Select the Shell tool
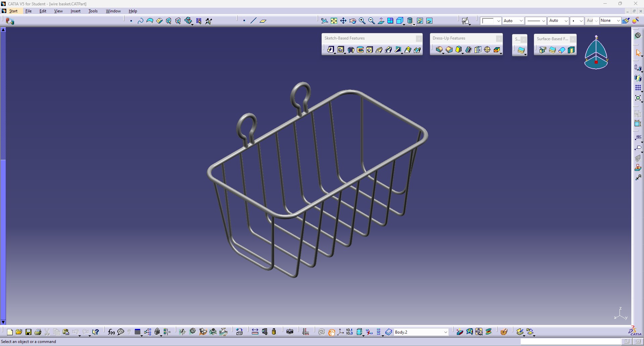644x346 pixels. [x=468, y=50]
